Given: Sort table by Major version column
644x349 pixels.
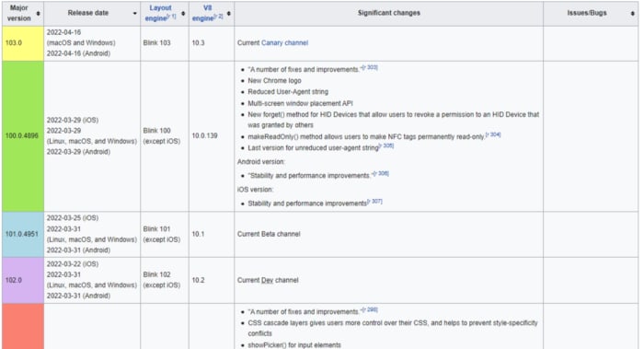Looking at the screenshot, I should 39,13.
